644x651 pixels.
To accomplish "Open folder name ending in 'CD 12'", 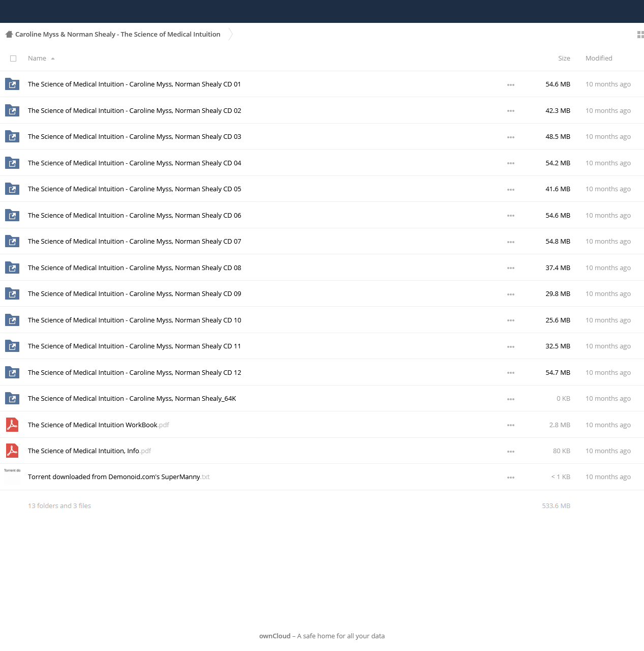I will (135, 372).
